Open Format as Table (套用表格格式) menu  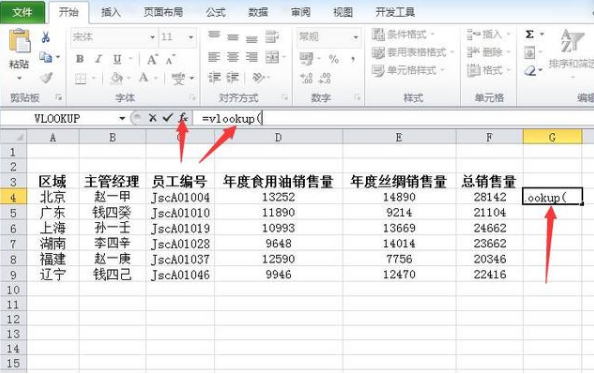tap(413, 52)
